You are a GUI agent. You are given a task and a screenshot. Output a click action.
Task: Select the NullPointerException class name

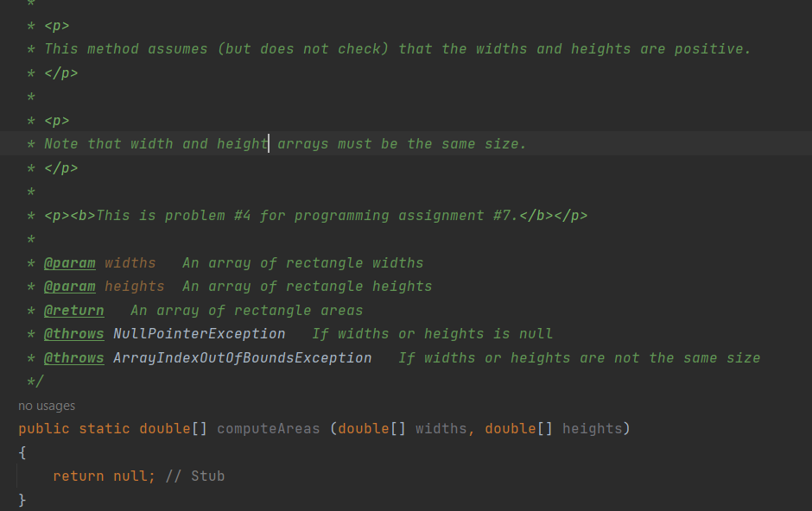coord(199,333)
